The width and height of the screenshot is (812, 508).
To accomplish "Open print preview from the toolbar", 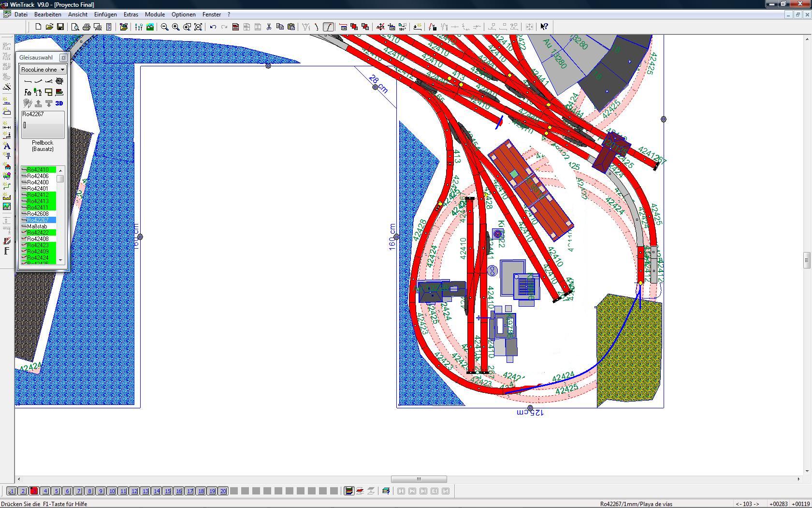I will pyautogui.click(x=75, y=27).
